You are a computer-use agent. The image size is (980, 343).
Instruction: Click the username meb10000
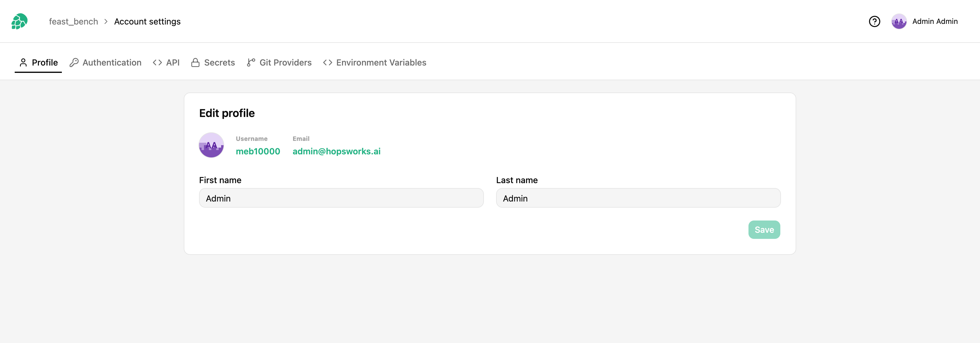pyautogui.click(x=258, y=151)
